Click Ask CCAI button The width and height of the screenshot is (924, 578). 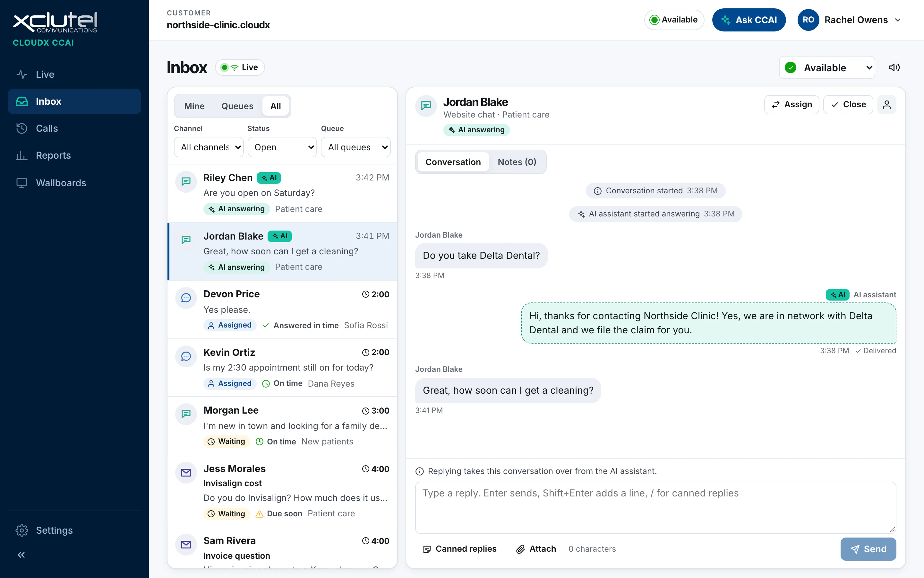[x=749, y=20]
